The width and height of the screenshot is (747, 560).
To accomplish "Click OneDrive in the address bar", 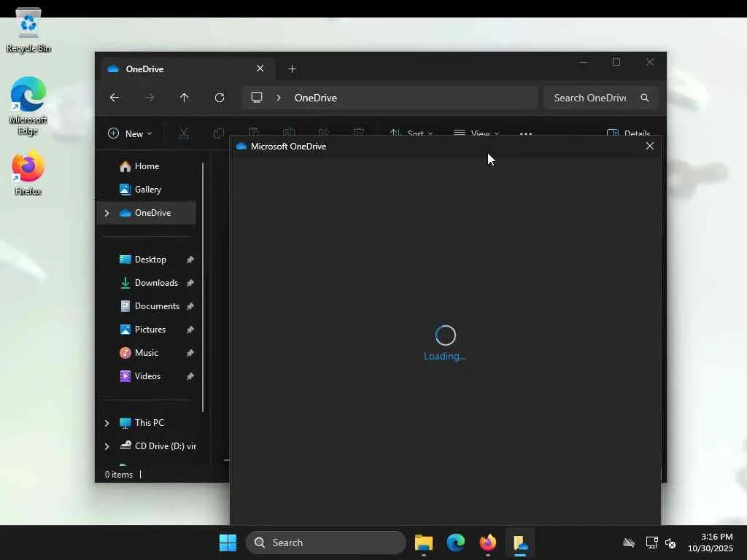I will pyautogui.click(x=315, y=98).
